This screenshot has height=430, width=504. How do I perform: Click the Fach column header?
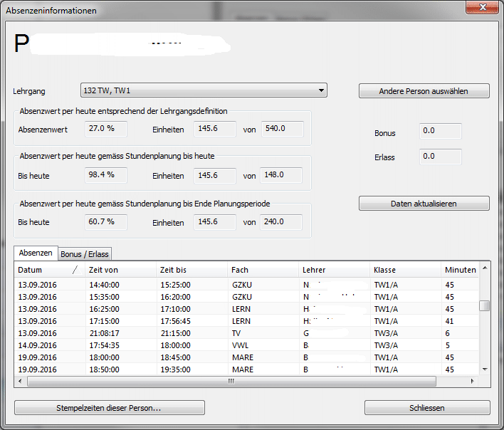pyautogui.click(x=262, y=270)
